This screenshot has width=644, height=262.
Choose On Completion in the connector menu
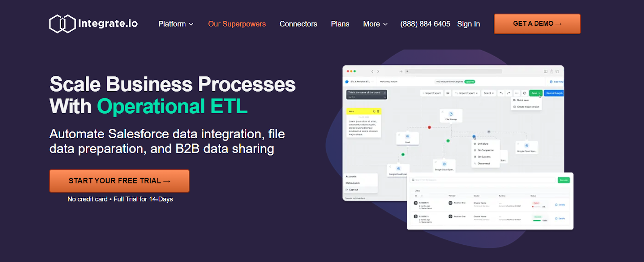pos(485,150)
